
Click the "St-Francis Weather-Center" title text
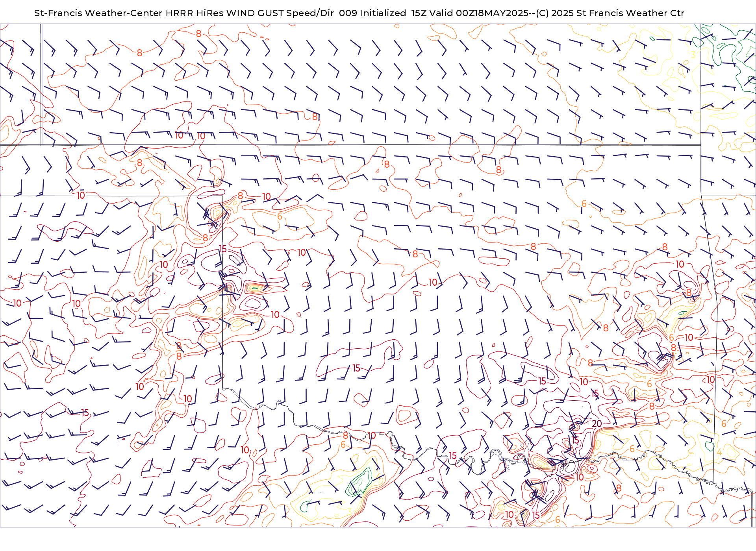[98, 13]
